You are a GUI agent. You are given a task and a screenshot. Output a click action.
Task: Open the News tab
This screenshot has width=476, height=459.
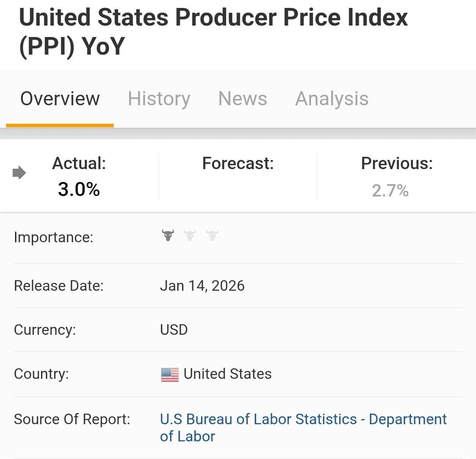click(242, 99)
